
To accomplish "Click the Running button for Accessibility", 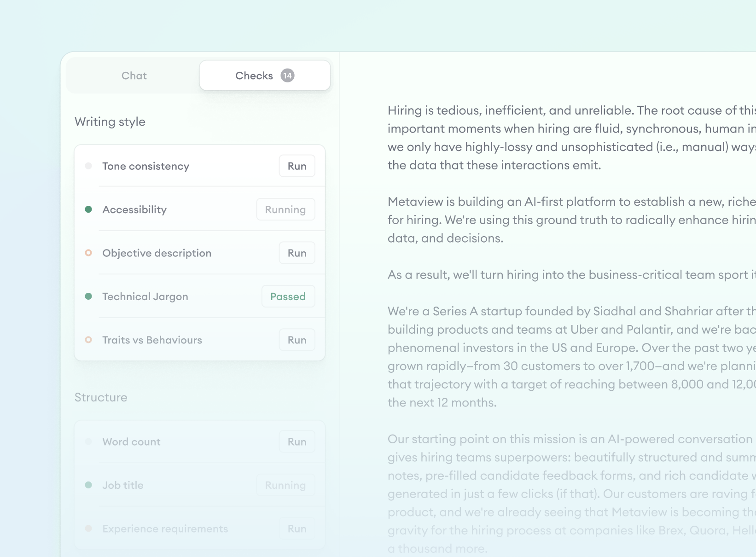I will pyautogui.click(x=285, y=209).
